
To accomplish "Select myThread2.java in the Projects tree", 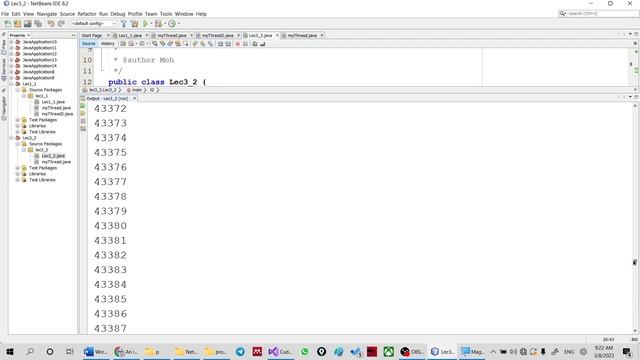I will pos(57,114).
